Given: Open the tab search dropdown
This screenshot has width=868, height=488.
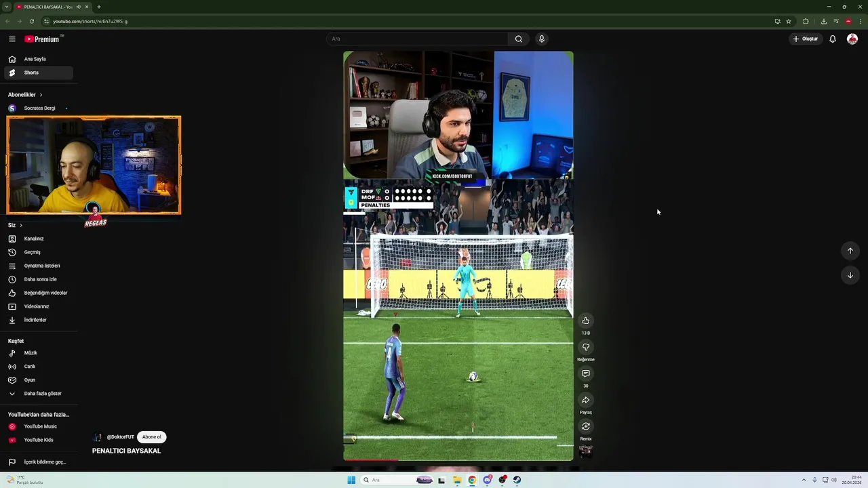Looking at the screenshot, I should tap(6, 7).
